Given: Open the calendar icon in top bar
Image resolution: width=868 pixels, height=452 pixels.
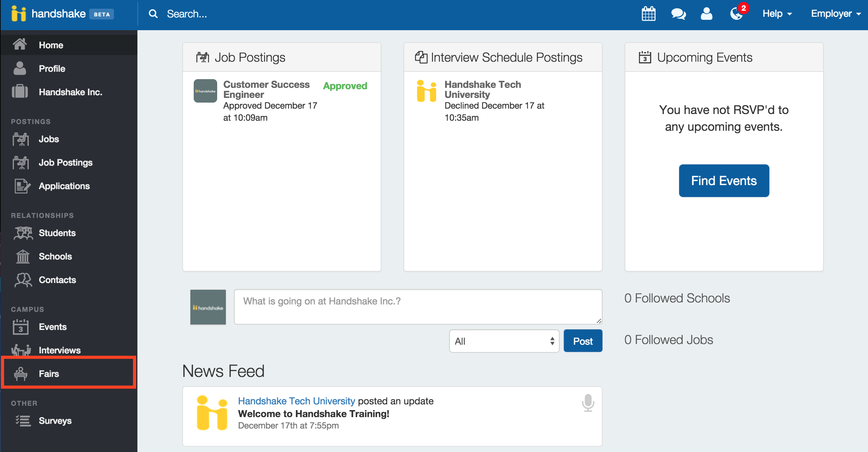Looking at the screenshot, I should 648,14.
